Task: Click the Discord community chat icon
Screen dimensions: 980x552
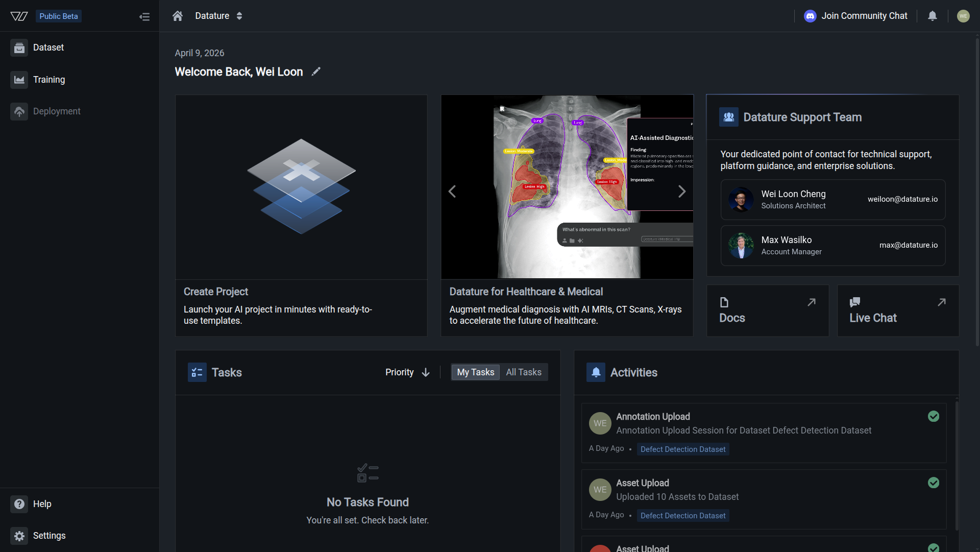Action: [810, 16]
